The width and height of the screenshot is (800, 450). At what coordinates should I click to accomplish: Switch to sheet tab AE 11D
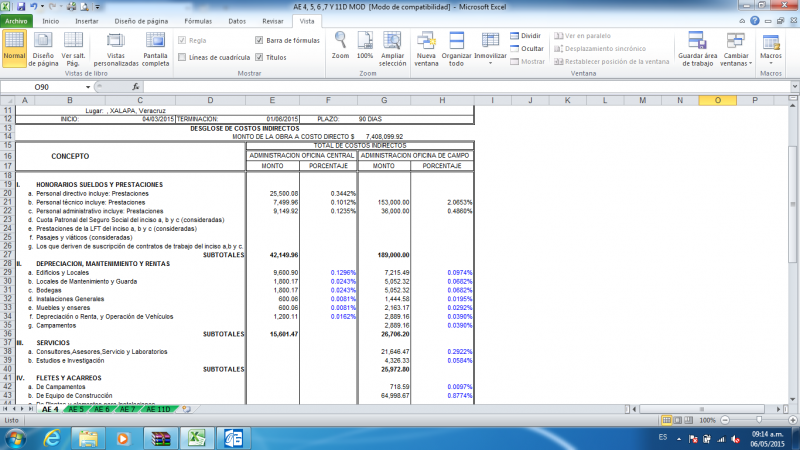[x=159, y=409]
